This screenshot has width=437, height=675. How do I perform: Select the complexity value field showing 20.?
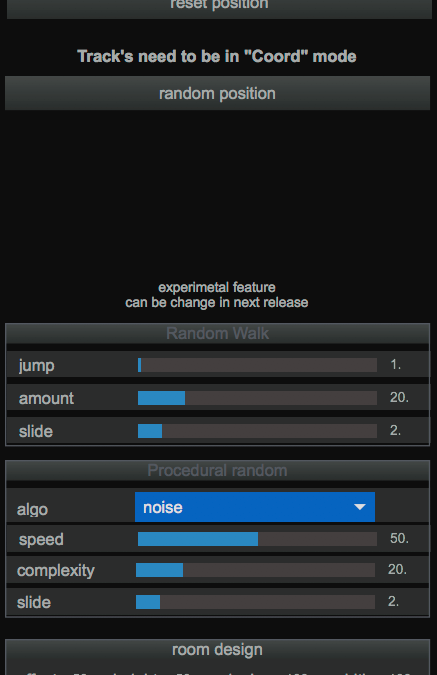click(x=397, y=570)
